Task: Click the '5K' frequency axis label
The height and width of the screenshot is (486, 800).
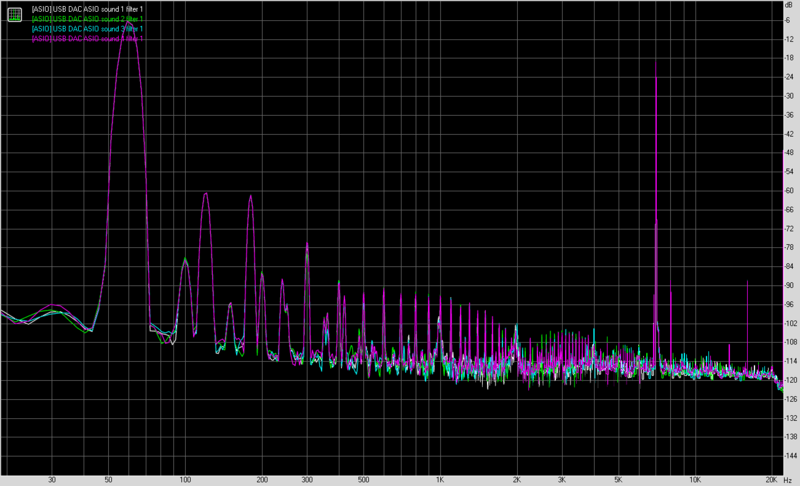Action: [x=618, y=480]
